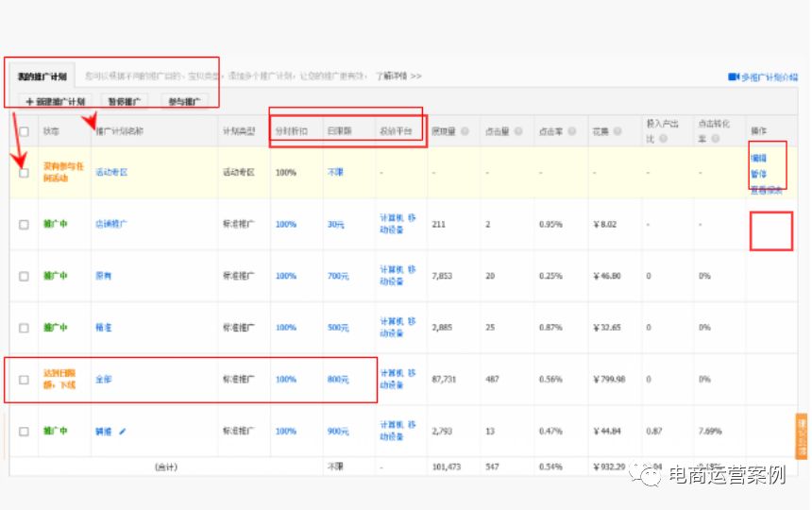The width and height of the screenshot is (812, 510).
Task: Click 30元 daily limit value
Action: point(335,224)
